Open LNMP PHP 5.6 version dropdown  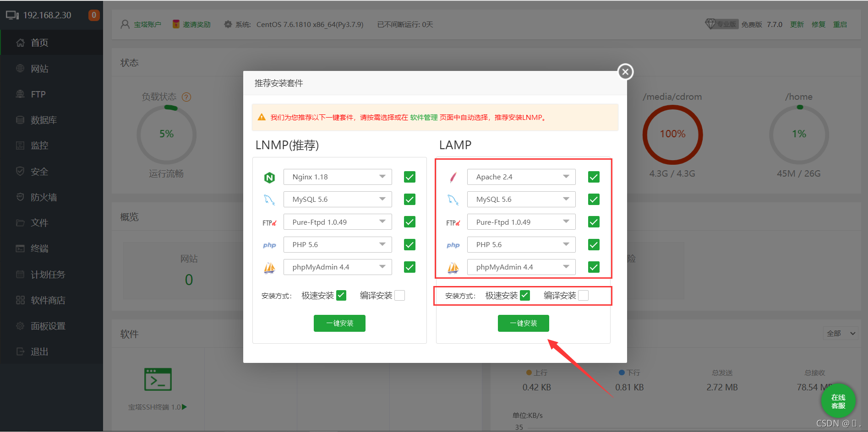338,245
